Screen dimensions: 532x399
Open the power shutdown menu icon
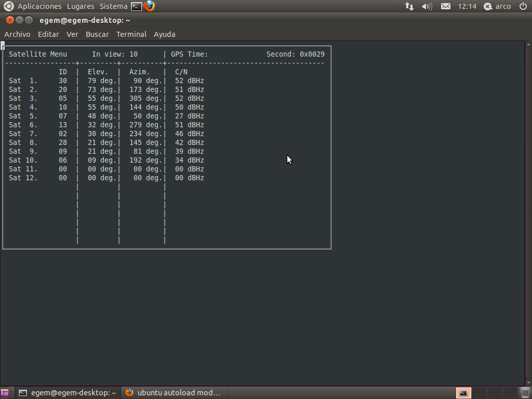pos(523,6)
